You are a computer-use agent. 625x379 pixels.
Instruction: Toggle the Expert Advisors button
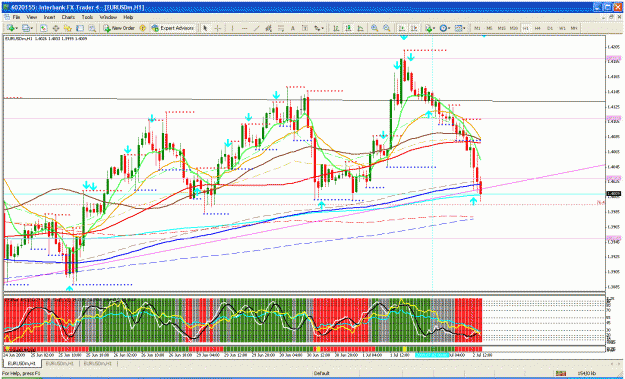172,28
